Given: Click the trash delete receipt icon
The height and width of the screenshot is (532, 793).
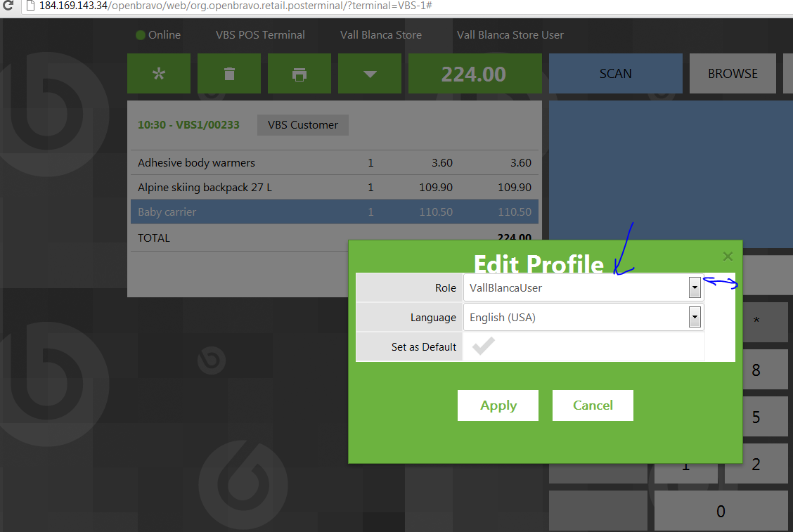Looking at the screenshot, I should pyautogui.click(x=229, y=74).
